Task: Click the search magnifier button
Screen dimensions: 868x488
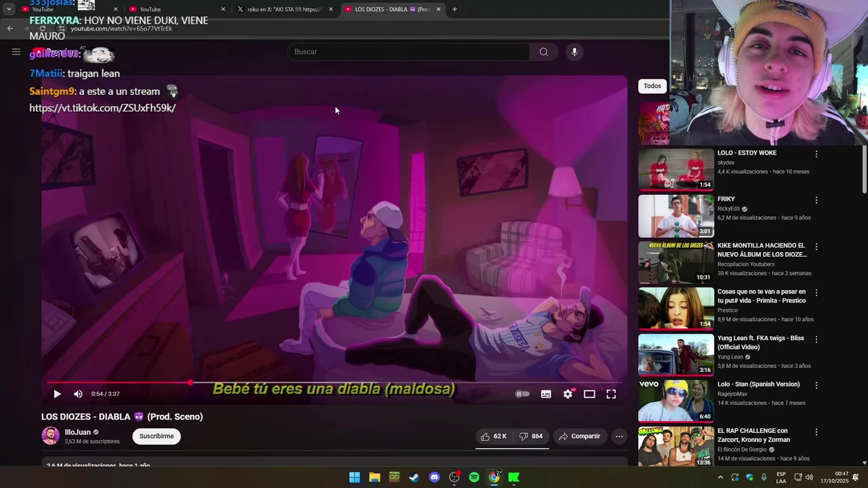Action: point(544,52)
